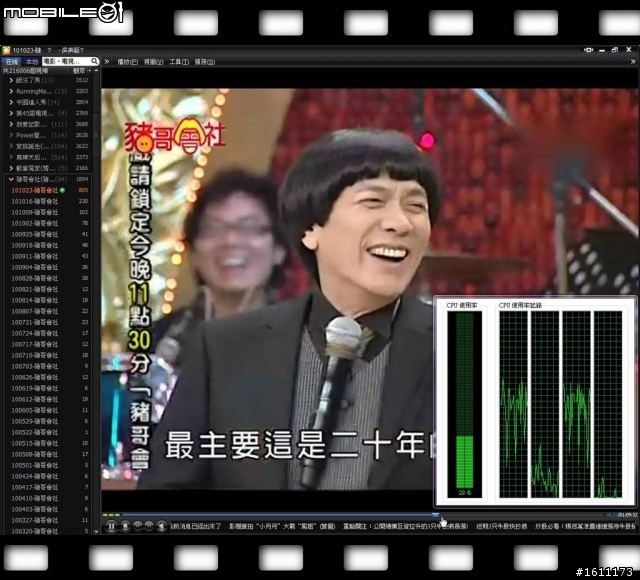Open the 觀眾 column sort dropdown
The image size is (640, 580).
[90, 71]
